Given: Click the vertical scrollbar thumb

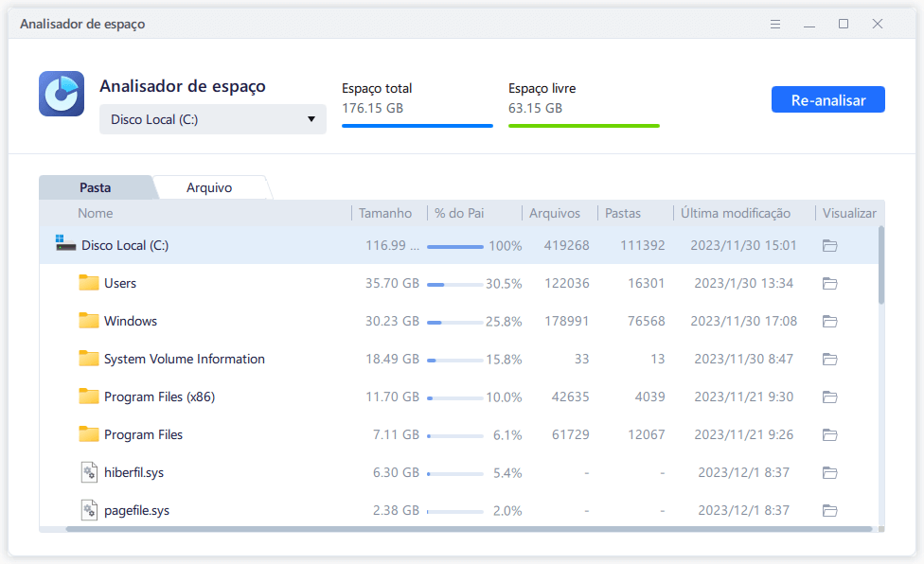Looking at the screenshot, I should 882,264.
